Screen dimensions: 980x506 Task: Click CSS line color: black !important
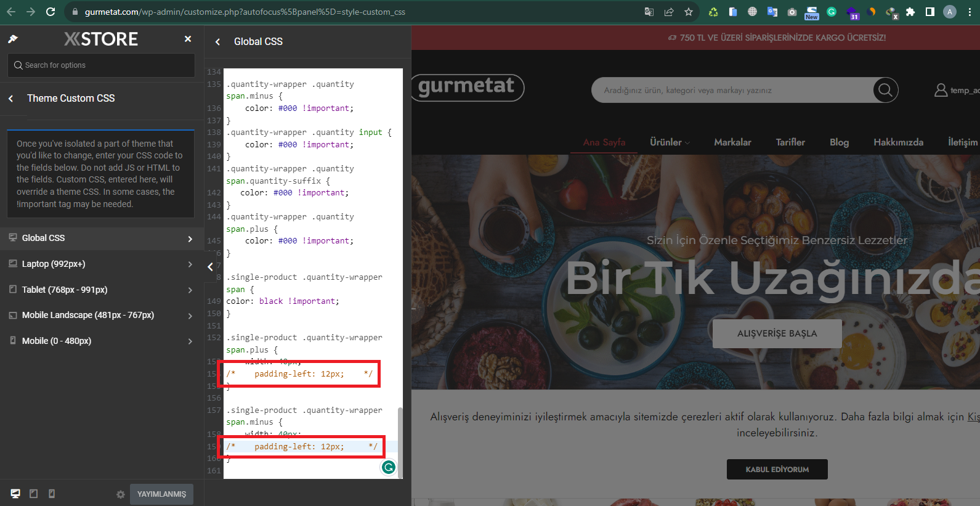[x=283, y=301]
